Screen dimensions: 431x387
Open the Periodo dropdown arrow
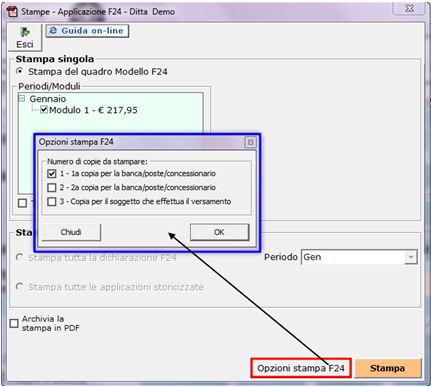click(411, 257)
